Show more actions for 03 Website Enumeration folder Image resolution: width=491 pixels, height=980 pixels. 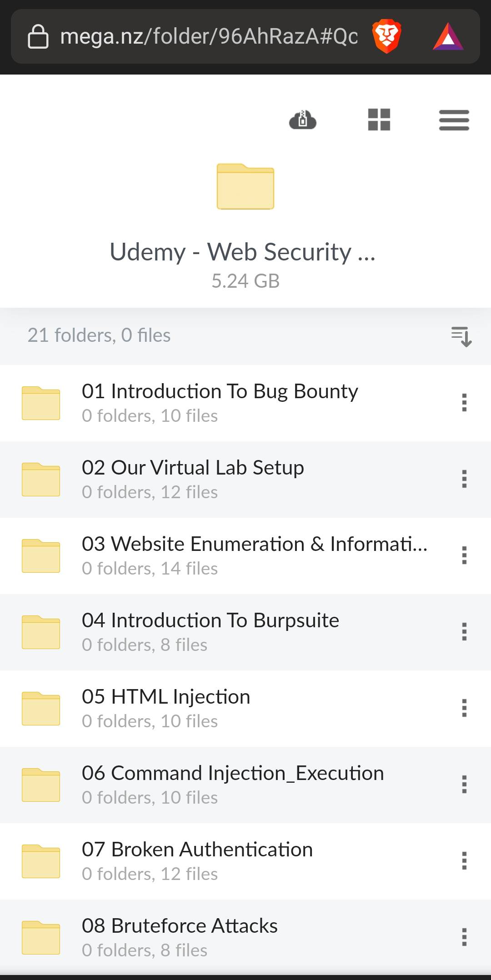[464, 555]
